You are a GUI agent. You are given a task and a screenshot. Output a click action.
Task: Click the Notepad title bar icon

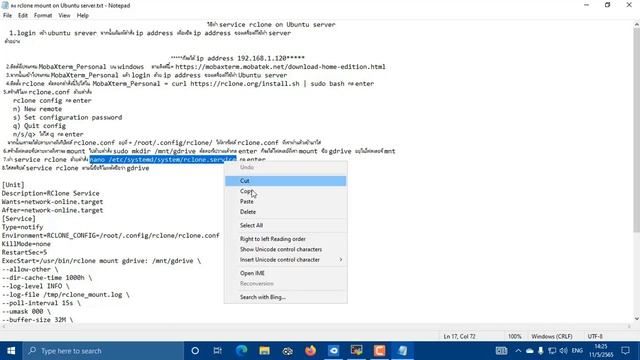5,5
